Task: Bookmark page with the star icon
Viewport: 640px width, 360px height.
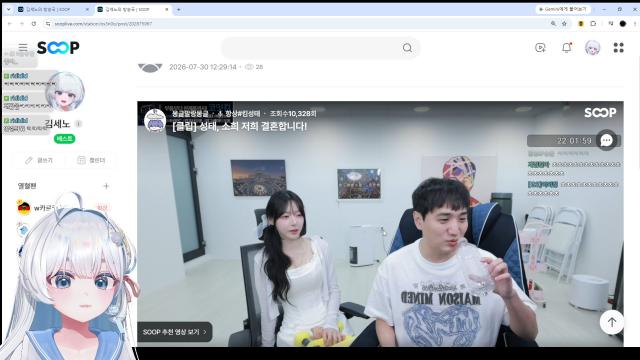Action: (x=564, y=24)
